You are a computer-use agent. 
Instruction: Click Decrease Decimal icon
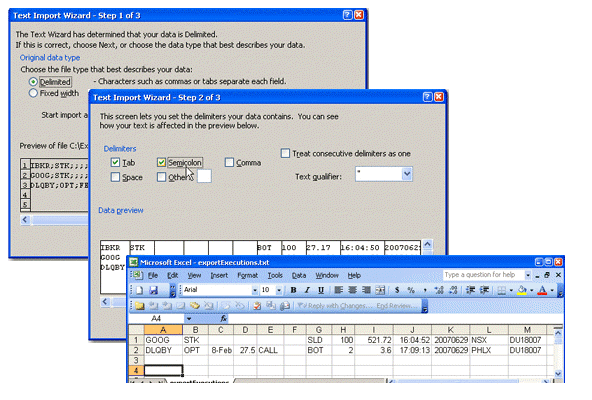point(453,290)
